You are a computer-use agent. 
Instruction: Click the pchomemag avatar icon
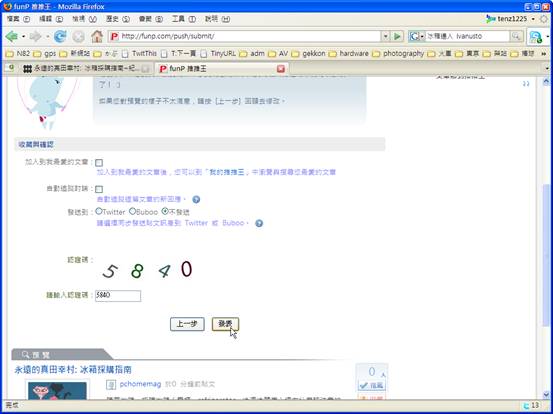point(111,385)
